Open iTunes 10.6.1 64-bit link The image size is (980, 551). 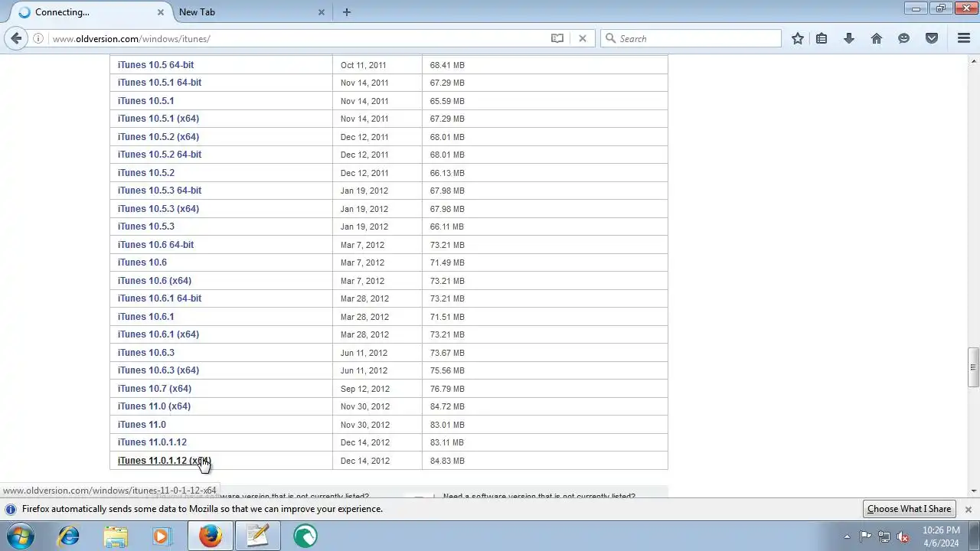click(159, 298)
